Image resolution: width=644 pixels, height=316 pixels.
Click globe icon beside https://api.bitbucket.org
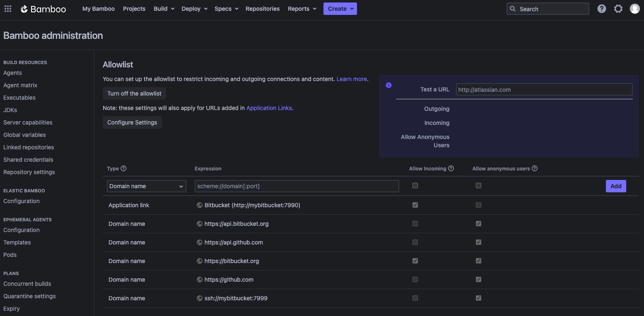[x=200, y=224]
